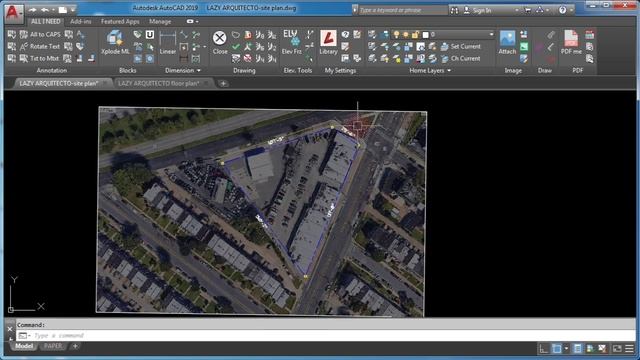Screen dimensions: 640x360
Task: Click the red crossed-circle icon in Drawing panel
Action: click(x=247, y=58)
